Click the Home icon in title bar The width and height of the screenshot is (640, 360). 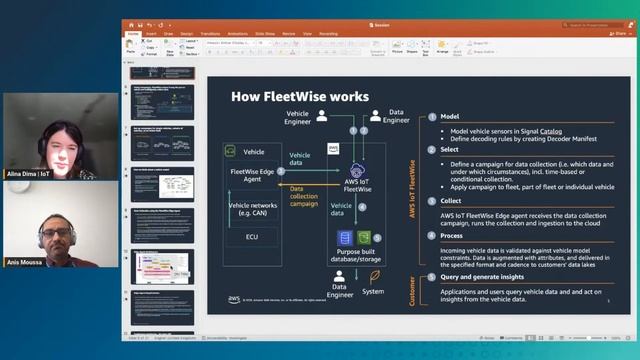pyautogui.click(x=131, y=25)
